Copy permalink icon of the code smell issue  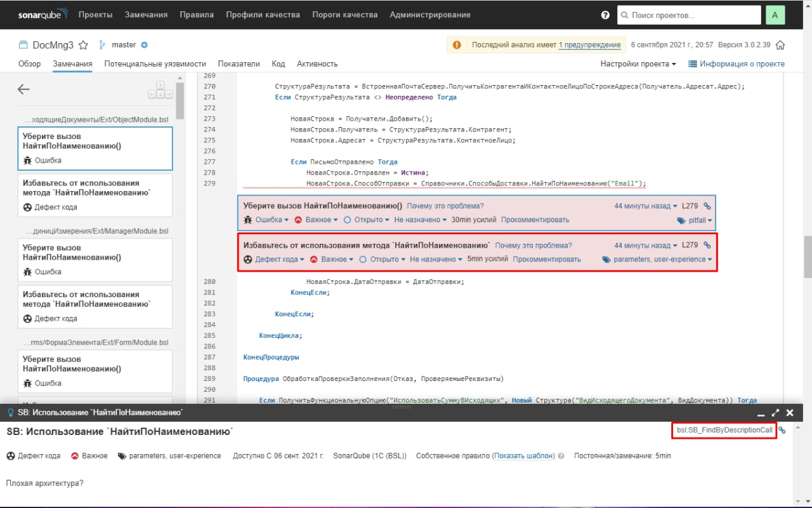click(707, 245)
